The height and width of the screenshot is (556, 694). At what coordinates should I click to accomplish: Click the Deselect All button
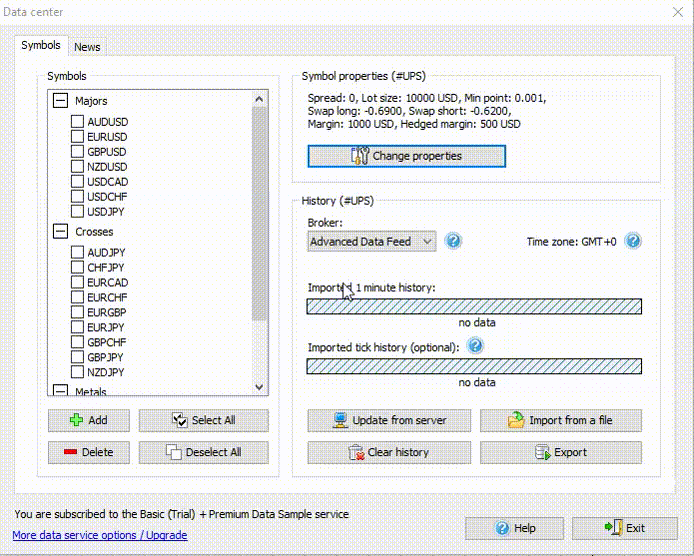point(204,452)
